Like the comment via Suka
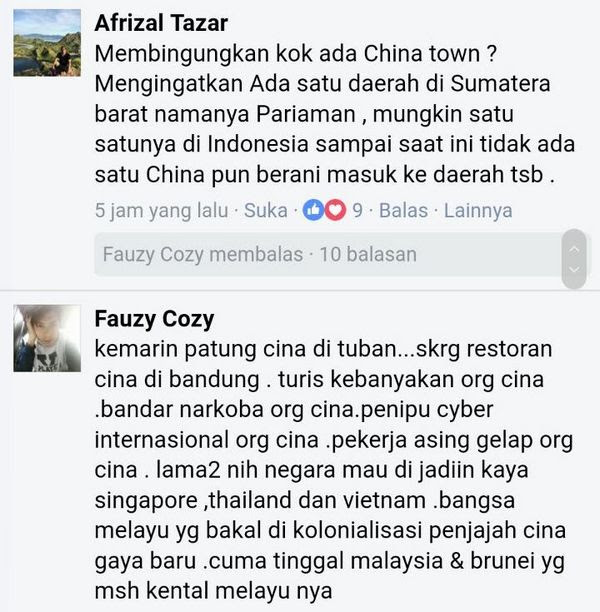This screenshot has height=612, width=600. point(265,211)
